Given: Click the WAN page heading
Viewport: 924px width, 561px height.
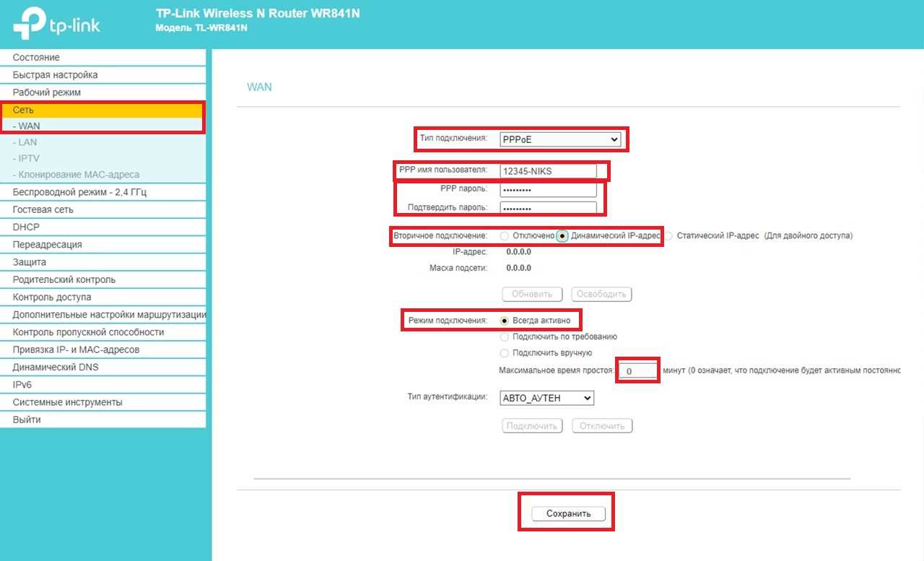Looking at the screenshot, I should [x=259, y=87].
